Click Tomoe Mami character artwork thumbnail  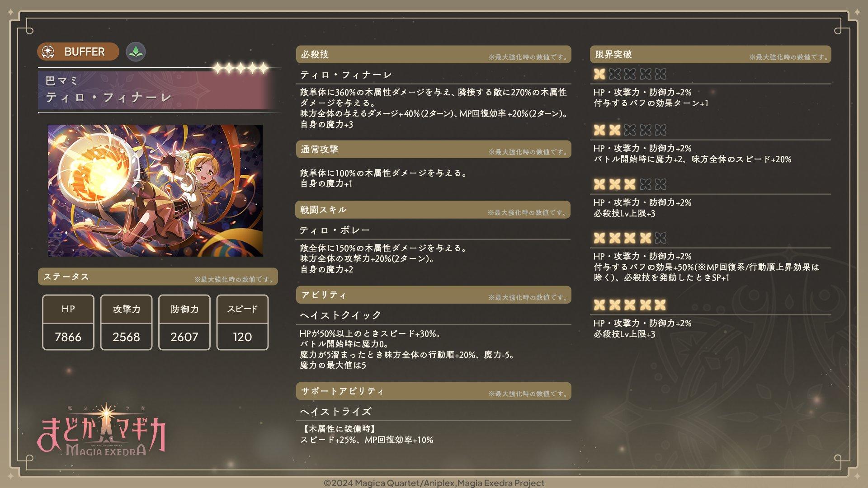(x=155, y=191)
